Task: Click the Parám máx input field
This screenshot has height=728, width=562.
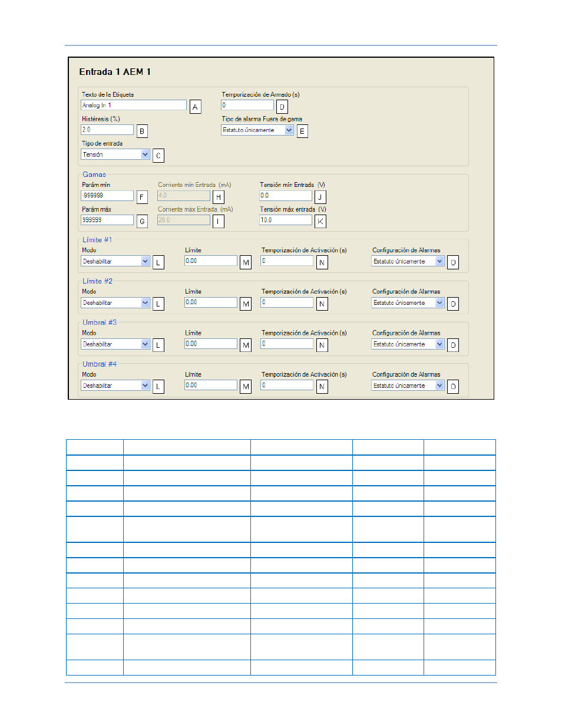Action: click(107, 220)
